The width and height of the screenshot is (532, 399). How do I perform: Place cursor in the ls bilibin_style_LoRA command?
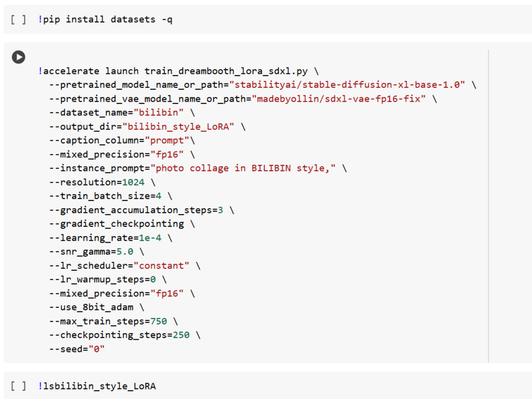click(97, 386)
